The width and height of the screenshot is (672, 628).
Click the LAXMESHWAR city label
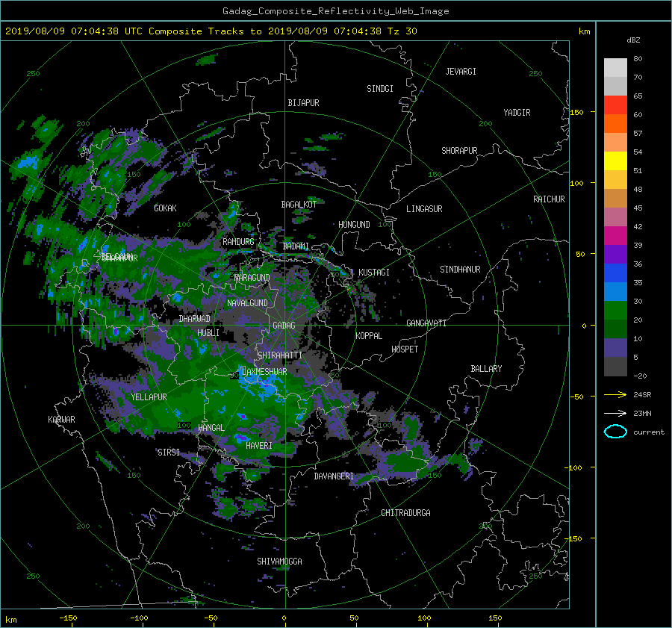tap(264, 372)
